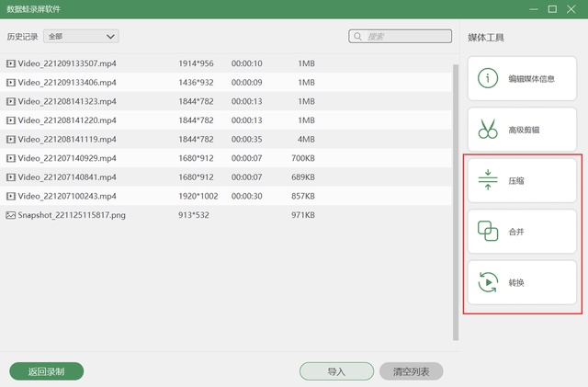Click the history list vertical scrollbar
This screenshot has width=588, height=387.
(456, 202)
